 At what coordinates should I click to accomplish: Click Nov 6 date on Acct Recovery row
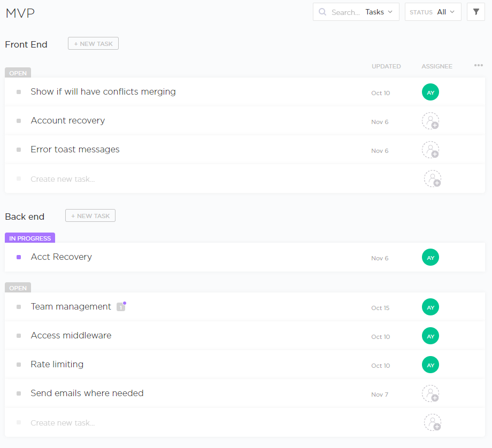pyautogui.click(x=380, y=258)
